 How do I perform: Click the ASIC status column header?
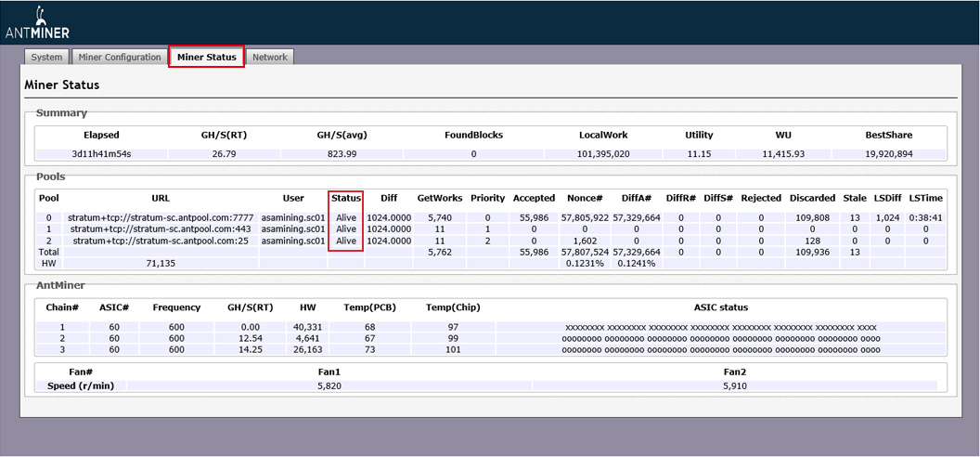pos(721,307)
